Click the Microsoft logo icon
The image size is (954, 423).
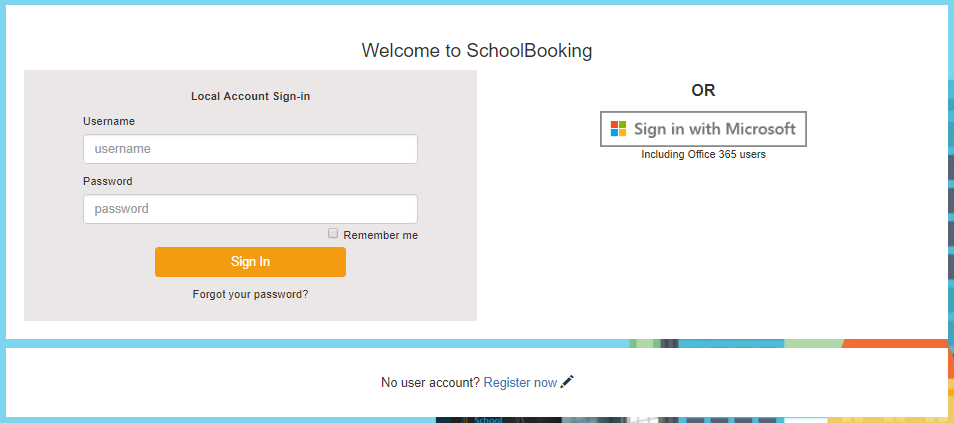pos(619,129)
